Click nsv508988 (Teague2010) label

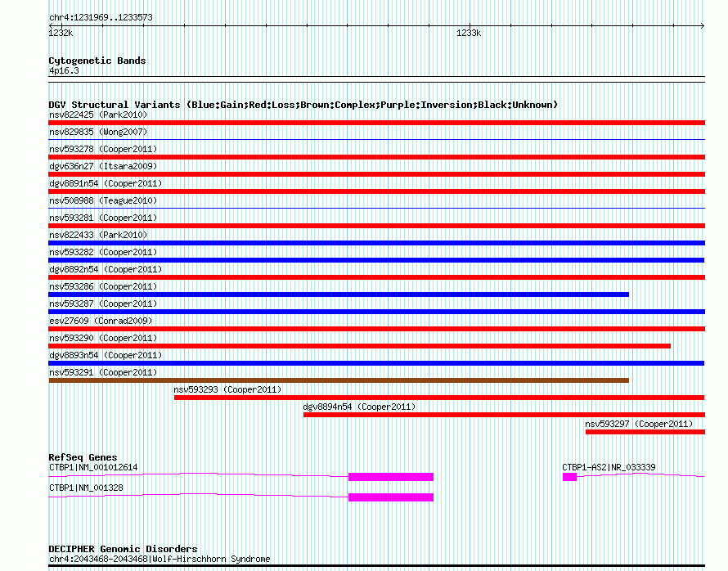click(x=103, y=200)
